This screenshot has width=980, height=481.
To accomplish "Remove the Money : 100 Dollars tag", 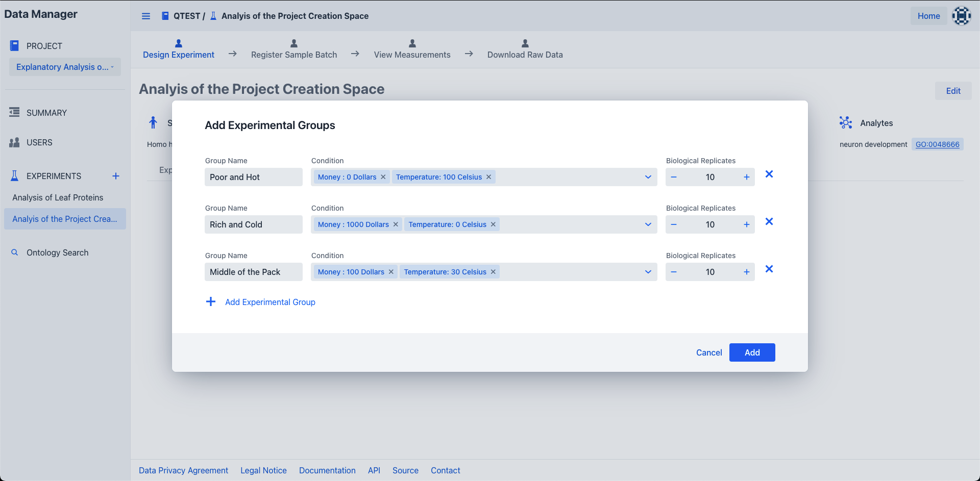I will pyautogui.click(x=391, y=272).
